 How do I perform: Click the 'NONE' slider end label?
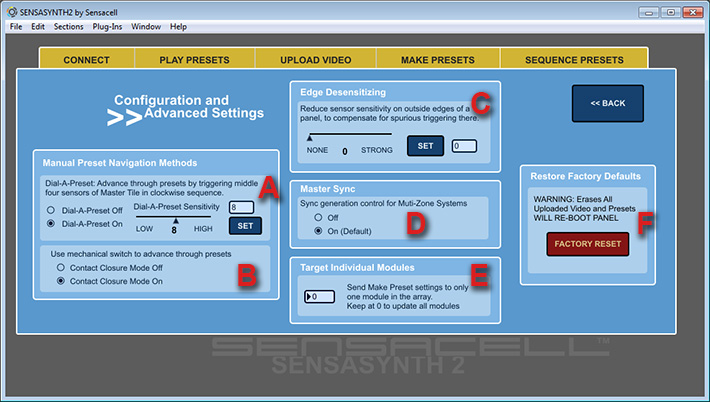317,150
